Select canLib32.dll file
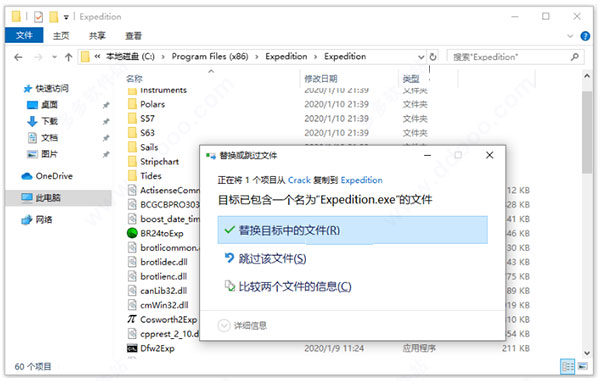 click(164, 291)
